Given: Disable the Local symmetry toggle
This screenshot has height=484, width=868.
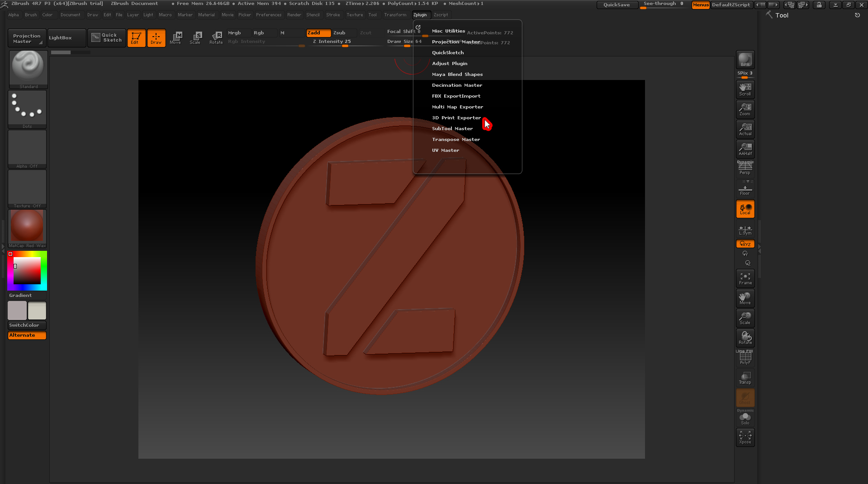Looking at the screenshot, I should click(x=745, y=209).
